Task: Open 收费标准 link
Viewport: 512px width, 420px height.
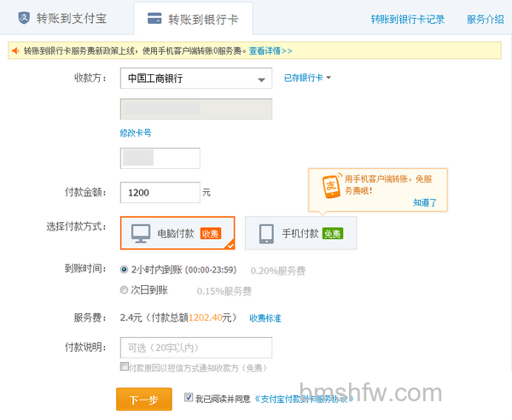Action: tap(265, 318)
